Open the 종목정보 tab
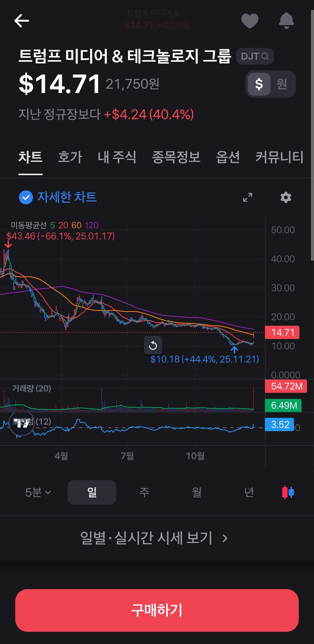Screen dimensions: 314x644 coord(176,158)
